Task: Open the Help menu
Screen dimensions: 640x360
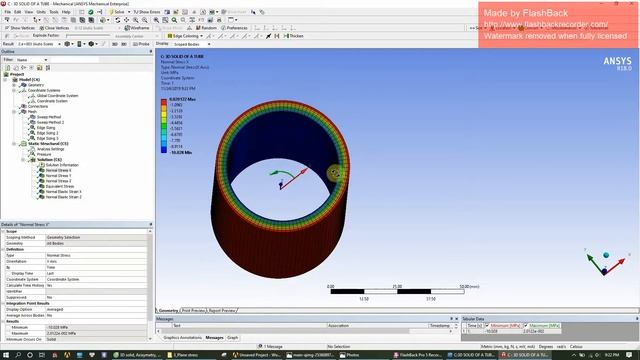Action: [66, 12]
